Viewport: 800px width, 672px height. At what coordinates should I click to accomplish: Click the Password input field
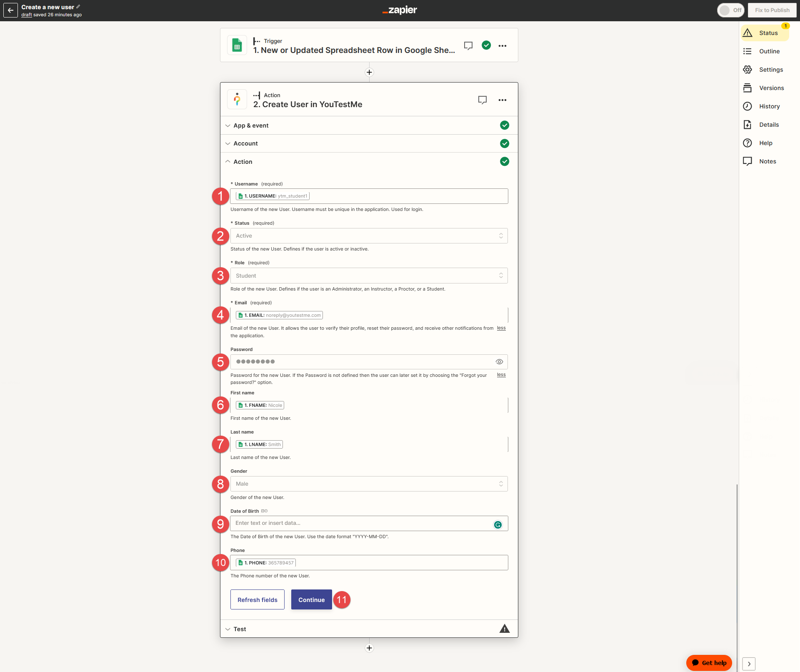(x=369, y=362)
